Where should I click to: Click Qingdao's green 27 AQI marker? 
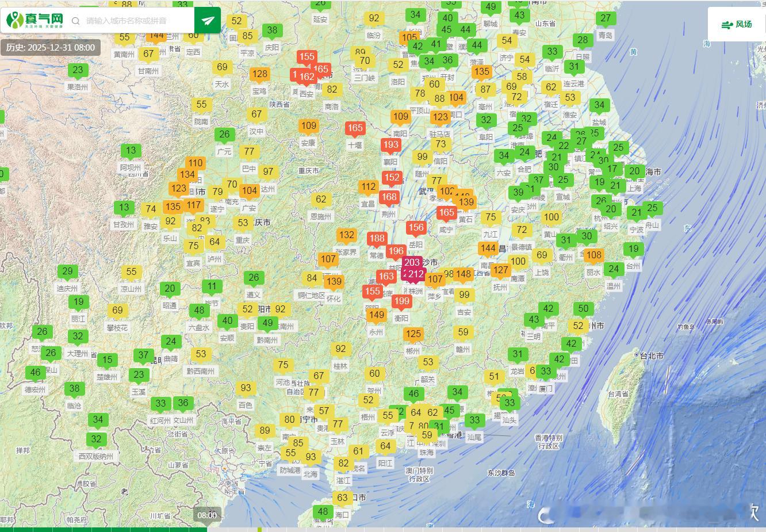(606, 18)
